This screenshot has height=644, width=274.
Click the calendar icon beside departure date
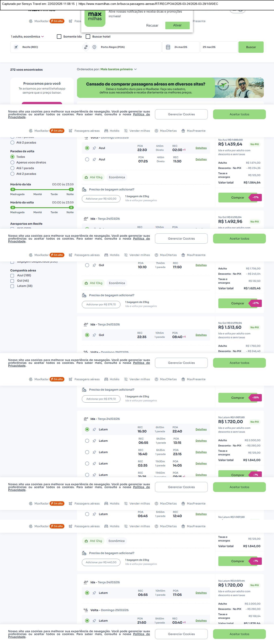click(x=168, y=47)
